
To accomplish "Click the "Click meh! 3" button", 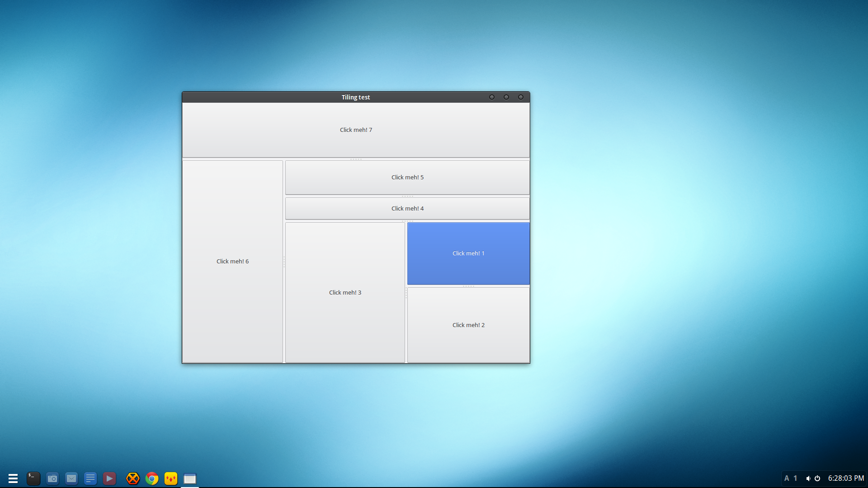I will (x=345, y=293).
